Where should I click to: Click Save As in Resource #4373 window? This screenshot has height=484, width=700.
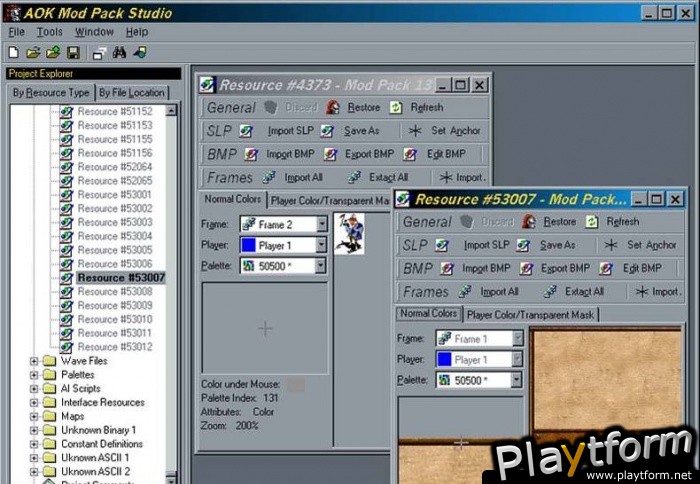click(x=350, y=131)
